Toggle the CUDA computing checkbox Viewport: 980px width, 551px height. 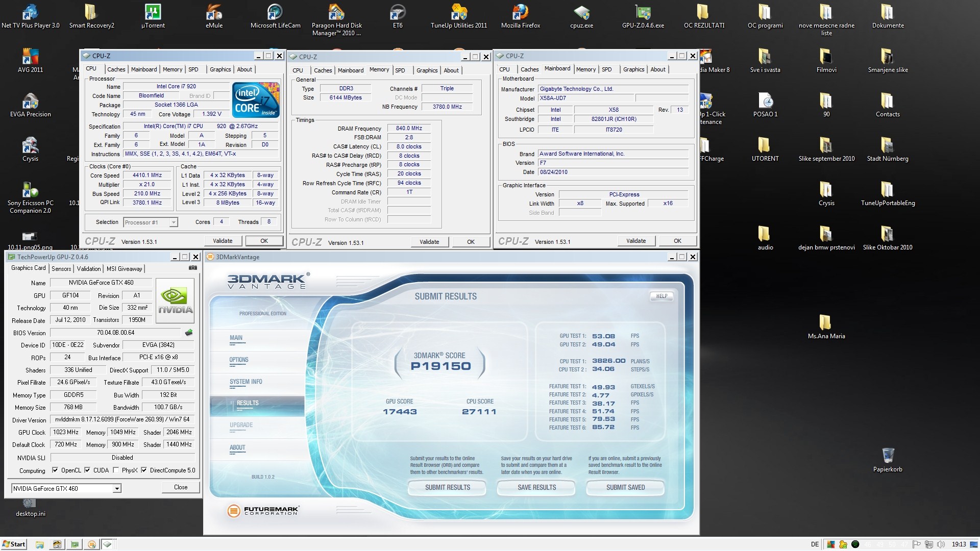[87, 470]
